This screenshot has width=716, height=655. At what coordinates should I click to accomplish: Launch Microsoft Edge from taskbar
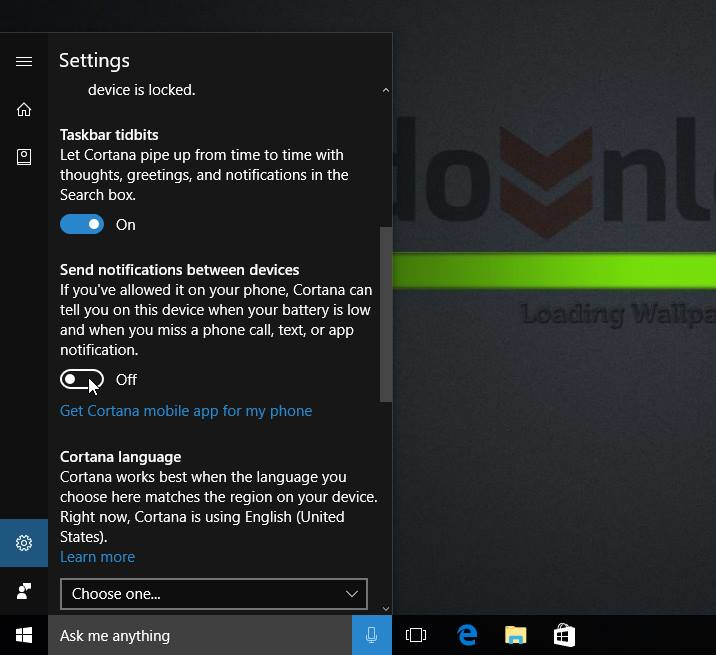coord(467,635)
